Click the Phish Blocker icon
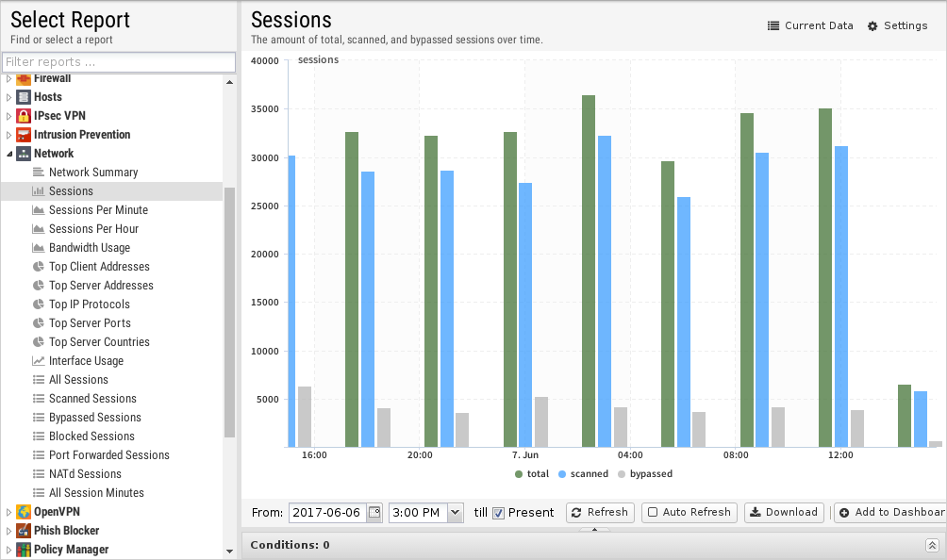 [x=23, y=531]
